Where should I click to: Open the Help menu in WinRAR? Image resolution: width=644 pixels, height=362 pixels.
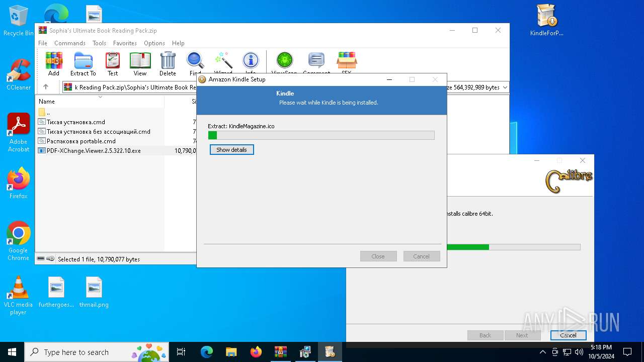[178, 43]
